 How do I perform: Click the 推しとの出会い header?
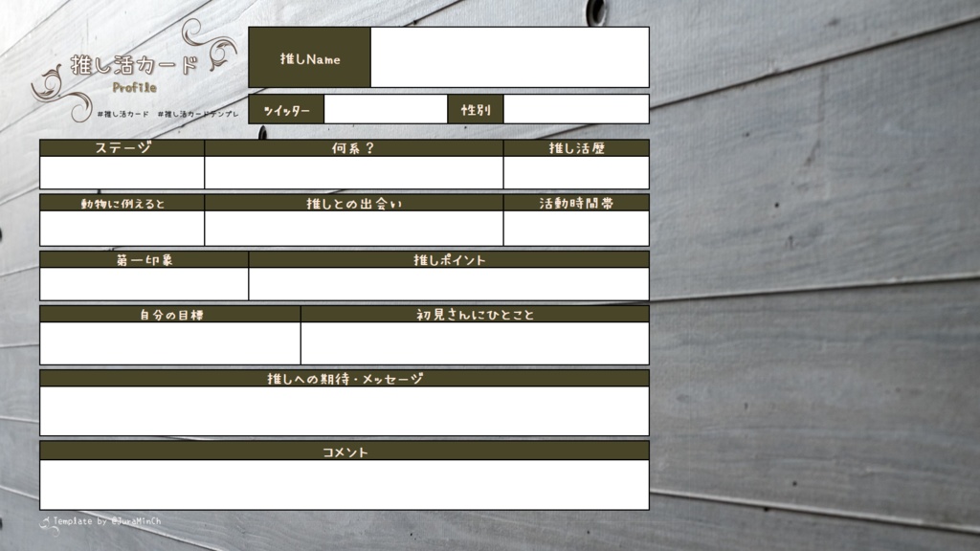[354, 203]
